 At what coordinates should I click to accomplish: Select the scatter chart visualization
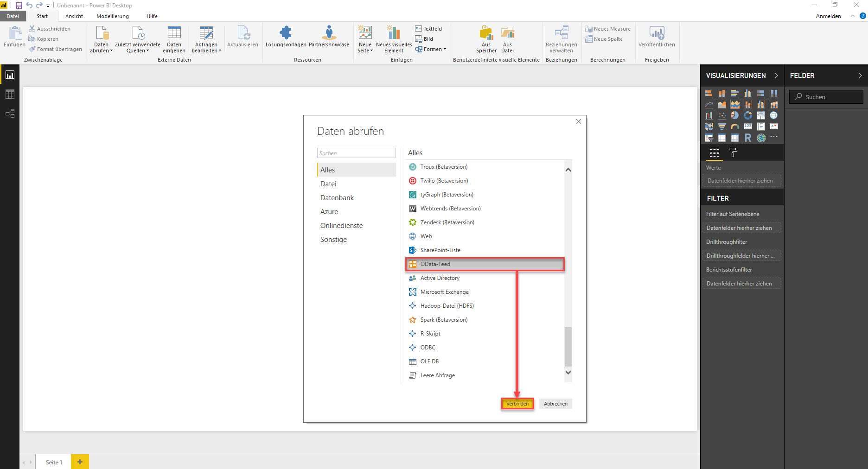[x=721, y=115]
